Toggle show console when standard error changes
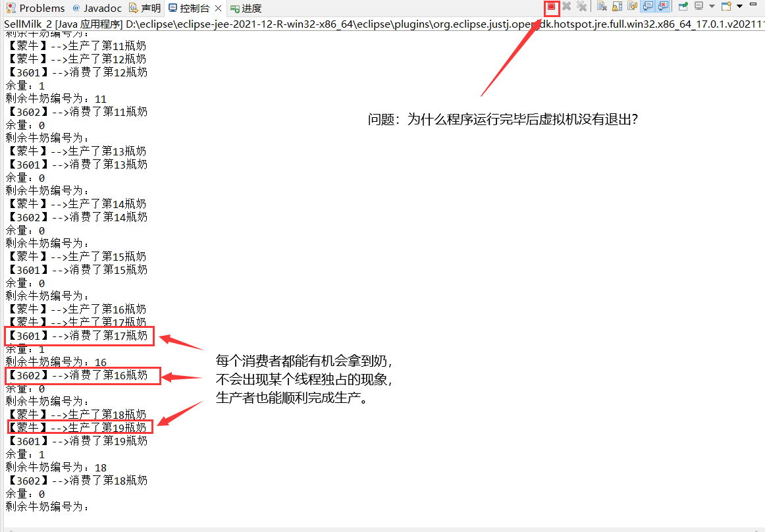This screenshot has height=532, width=765. pyautogui.click(x=663, y=7)
